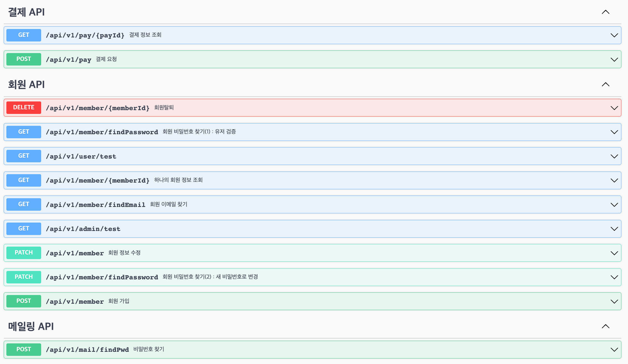Click the 회원 가입 description text
The image size is (628, 364).
point(119,301)
